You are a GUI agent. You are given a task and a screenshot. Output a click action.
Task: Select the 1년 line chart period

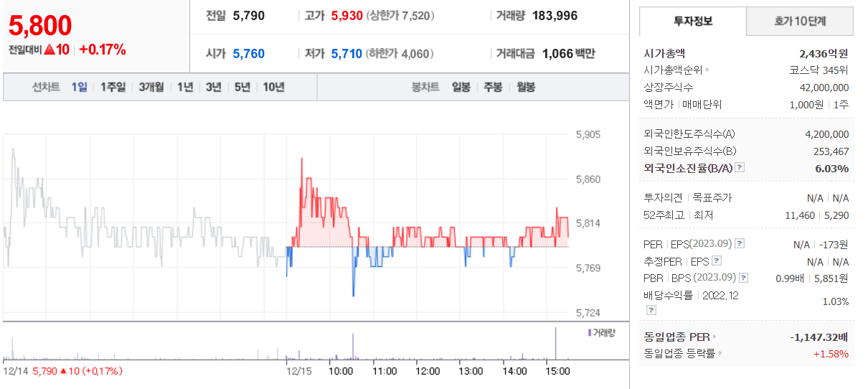185,87
